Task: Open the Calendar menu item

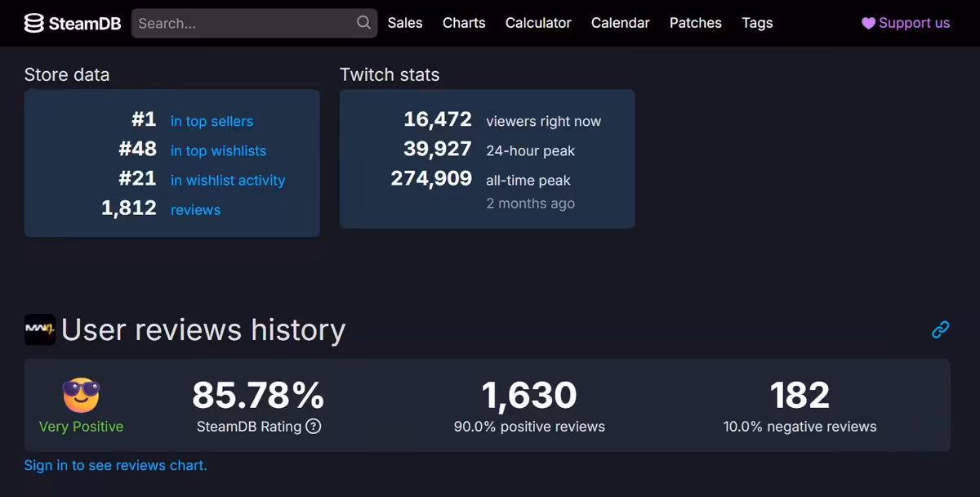Action: (x=621, y=23)
